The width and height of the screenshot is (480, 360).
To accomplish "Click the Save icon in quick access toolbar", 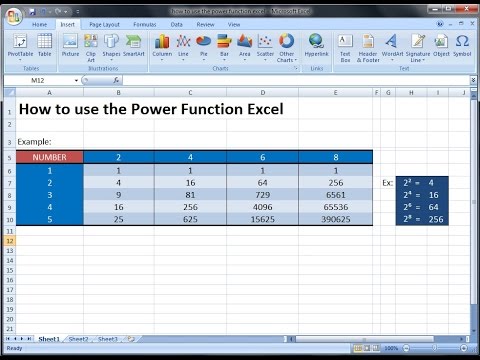I will coord(32,12).
